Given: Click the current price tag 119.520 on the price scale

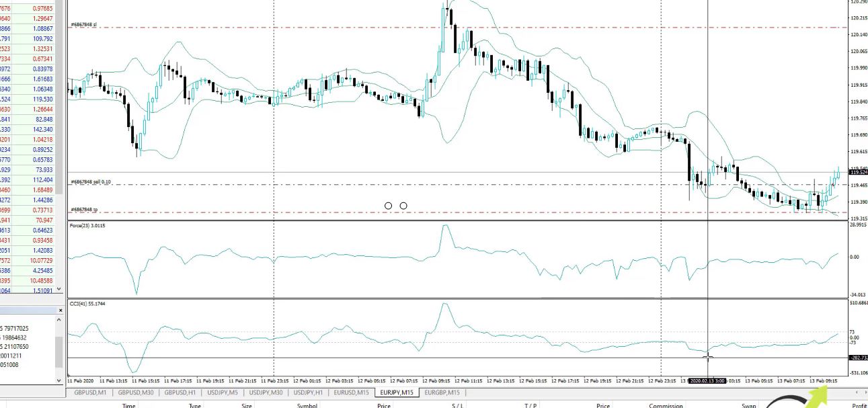Looking at the screenshot, I should point(856,172).
